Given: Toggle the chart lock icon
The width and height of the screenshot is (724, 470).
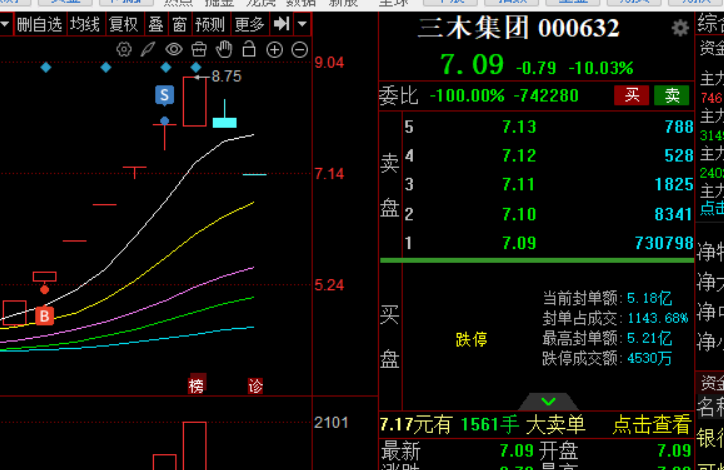Looking at the screenshot, I should (249, 49).
